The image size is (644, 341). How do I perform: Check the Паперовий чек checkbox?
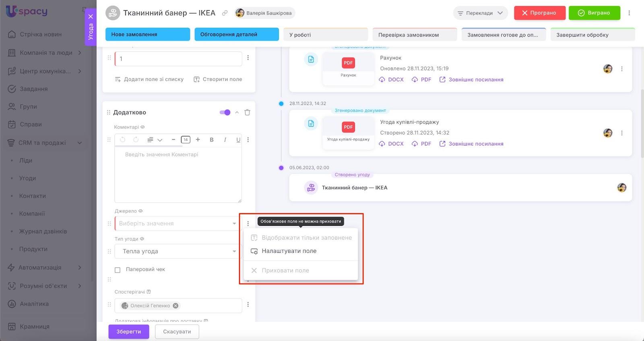[x=118, y=270]
